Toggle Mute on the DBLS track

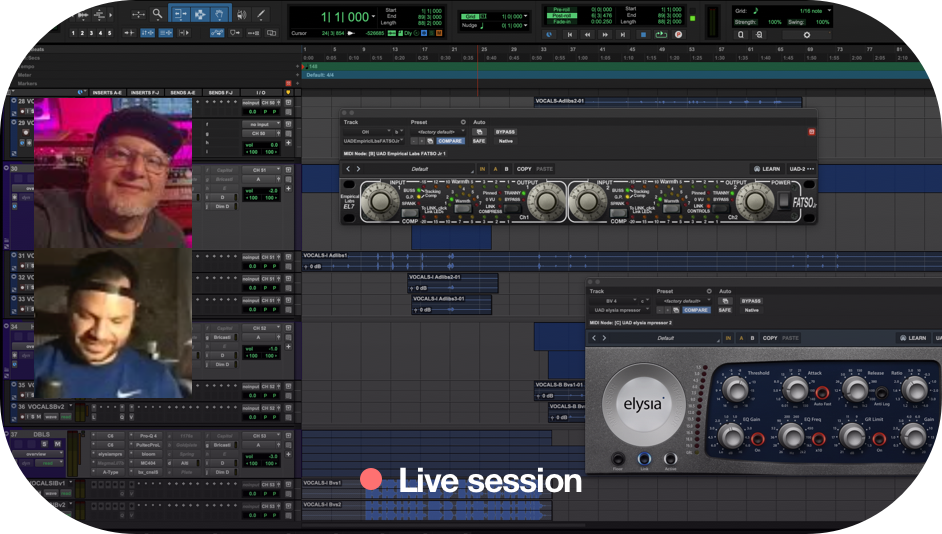[58, 444]
